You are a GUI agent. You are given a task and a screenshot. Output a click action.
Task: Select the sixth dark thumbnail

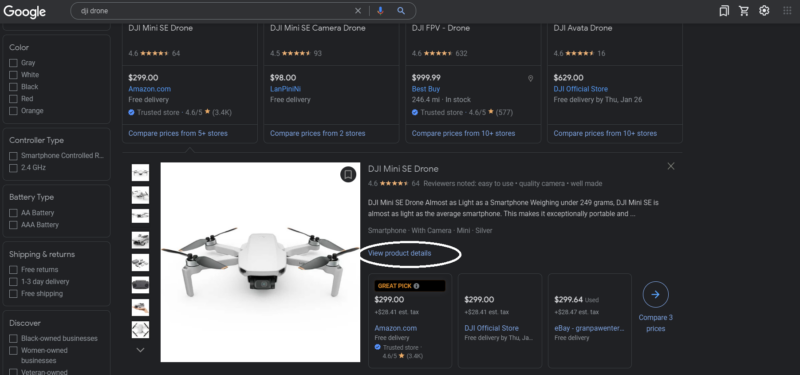(x=140, y=285)
